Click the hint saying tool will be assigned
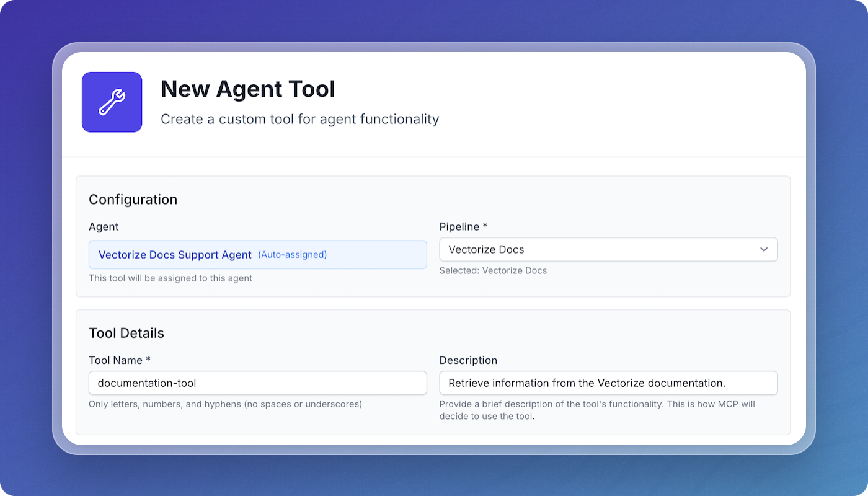The image size is (868, 496). (x=170, y=278)
